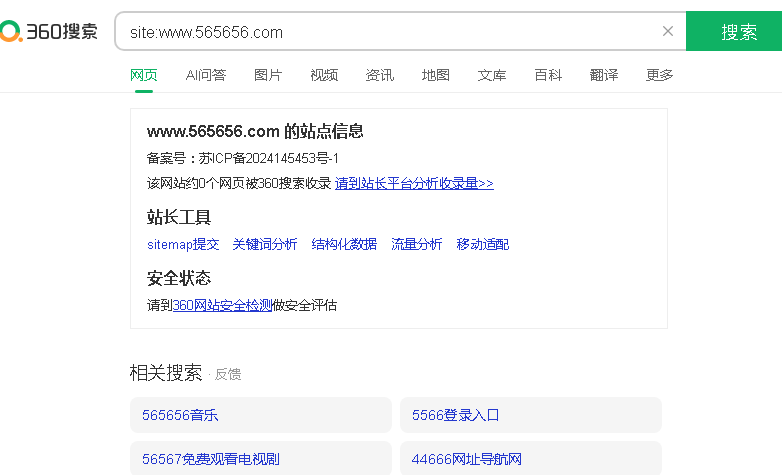Viewport: 782px width, 475px height.
Task: Select the 翻译 tab
Action: coord(604,75)
